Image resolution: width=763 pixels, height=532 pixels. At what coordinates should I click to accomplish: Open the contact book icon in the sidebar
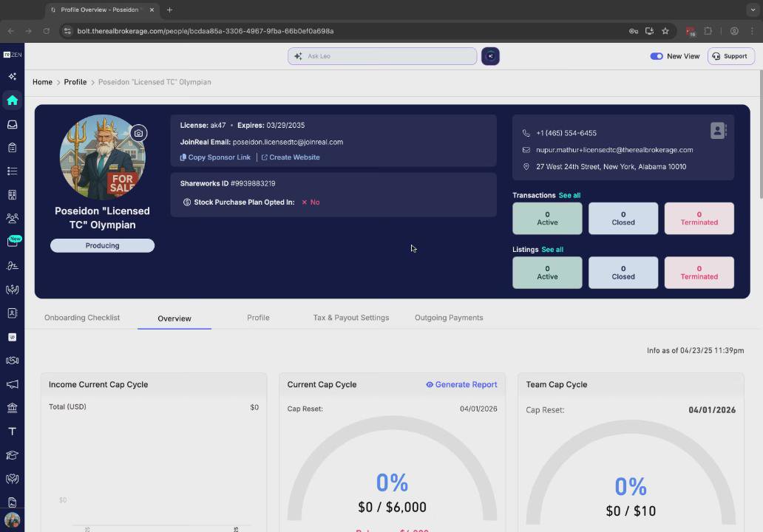tap(12, 313)
